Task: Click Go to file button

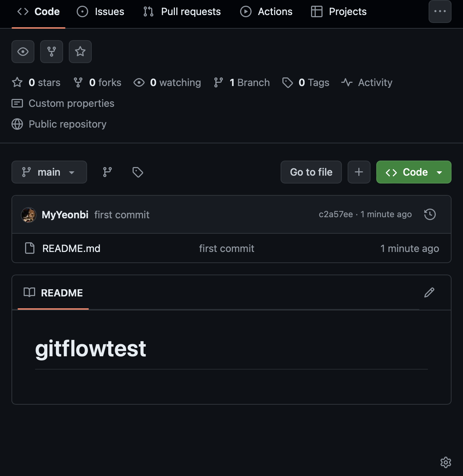Action: [311, 172]
